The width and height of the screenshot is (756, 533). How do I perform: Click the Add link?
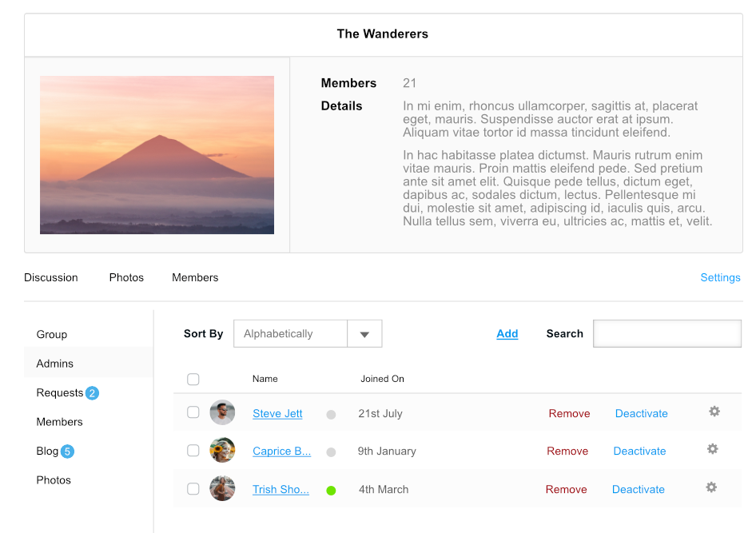507,334
